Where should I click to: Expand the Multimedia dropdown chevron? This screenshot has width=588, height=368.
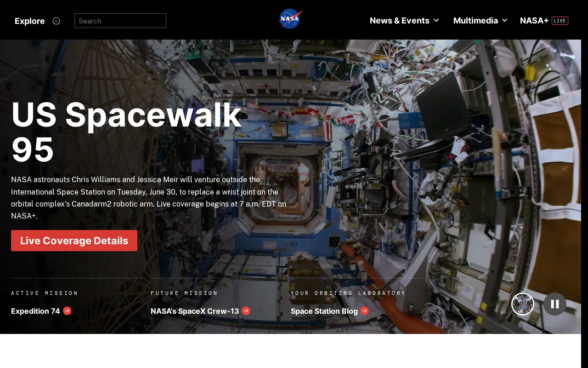(504, 20)
